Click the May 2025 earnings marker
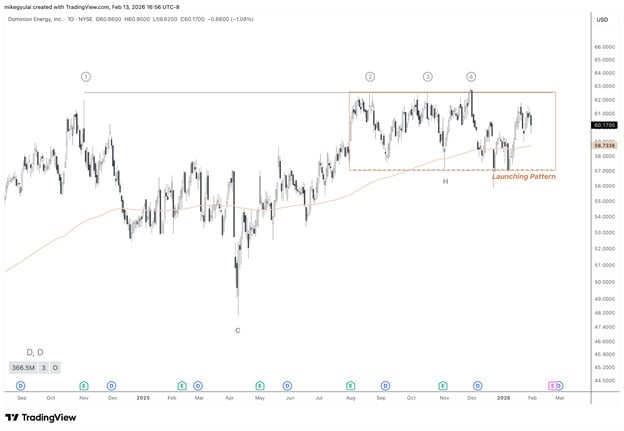This screenshot has width=624, height=431. 259,386
